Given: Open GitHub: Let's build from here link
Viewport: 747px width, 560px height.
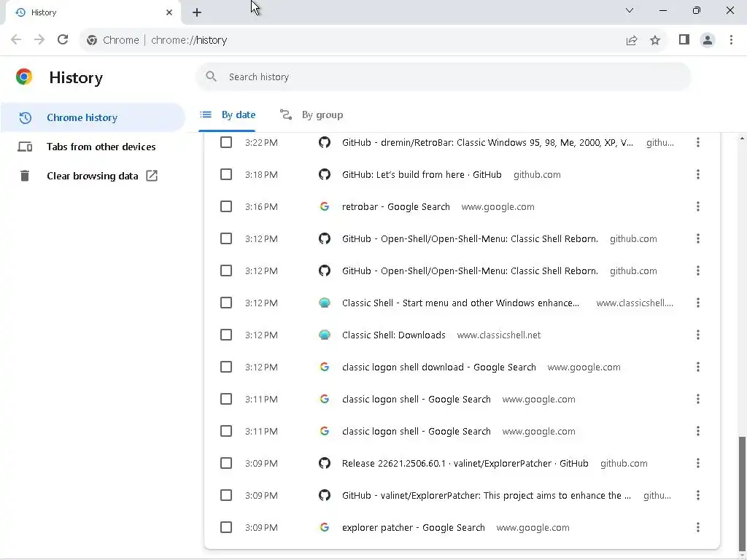Looking at the screenshot, I should click(422, 175).
